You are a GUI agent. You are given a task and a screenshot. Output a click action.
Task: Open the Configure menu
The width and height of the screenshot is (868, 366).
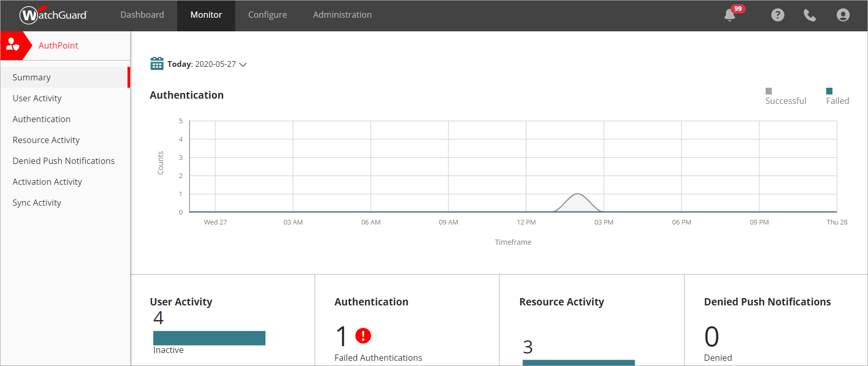tap(267, 15)
